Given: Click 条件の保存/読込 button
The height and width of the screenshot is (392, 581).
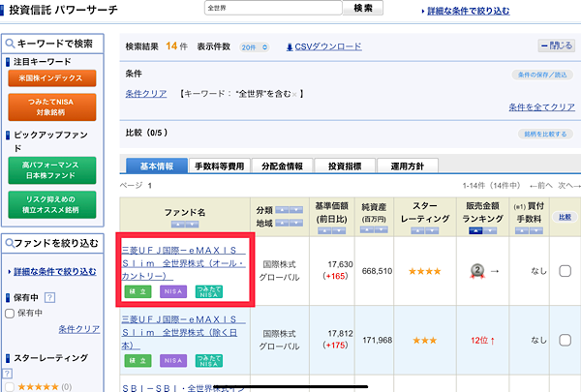Looking at the screenshot, I should pyautogui.click(x=542, y=75).
